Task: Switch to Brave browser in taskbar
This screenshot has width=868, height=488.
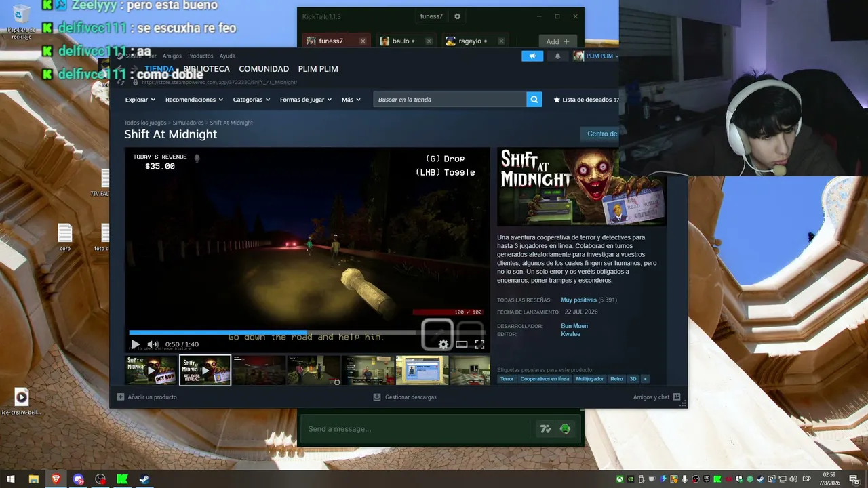Action: point(56,479)
